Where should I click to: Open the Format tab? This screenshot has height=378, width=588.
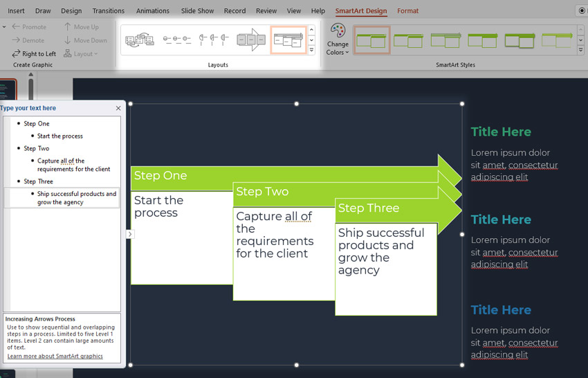pos(407,11)
